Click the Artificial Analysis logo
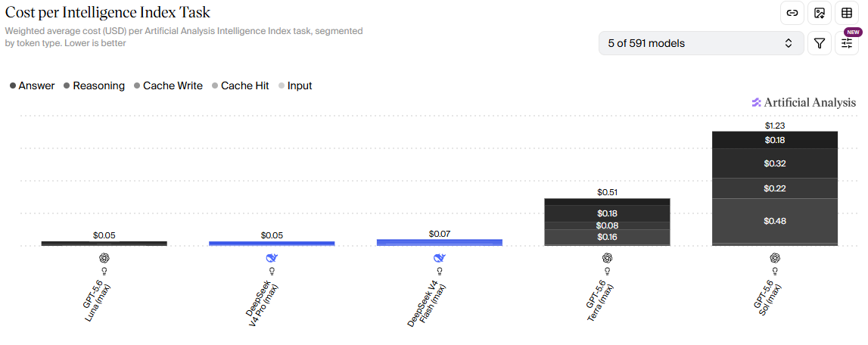Screen dimensions: 868x345 click(803, 102)
